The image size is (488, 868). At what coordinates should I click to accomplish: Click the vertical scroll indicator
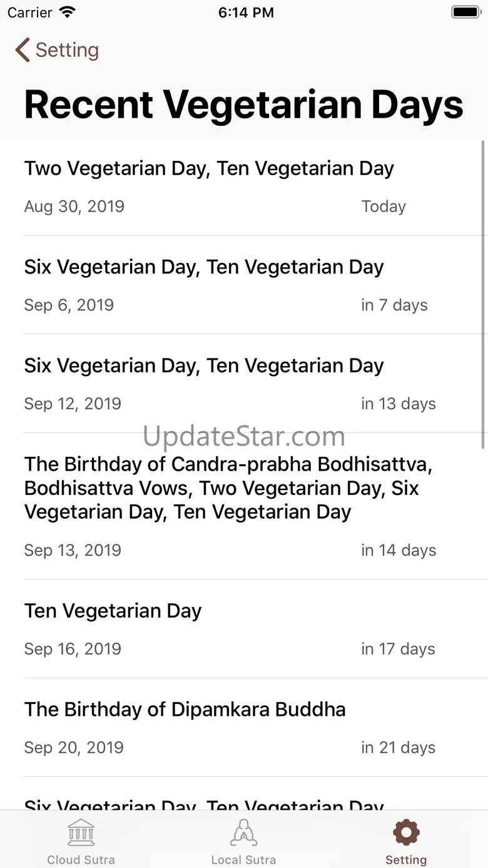pyautogui.click(x=483, y=294)
